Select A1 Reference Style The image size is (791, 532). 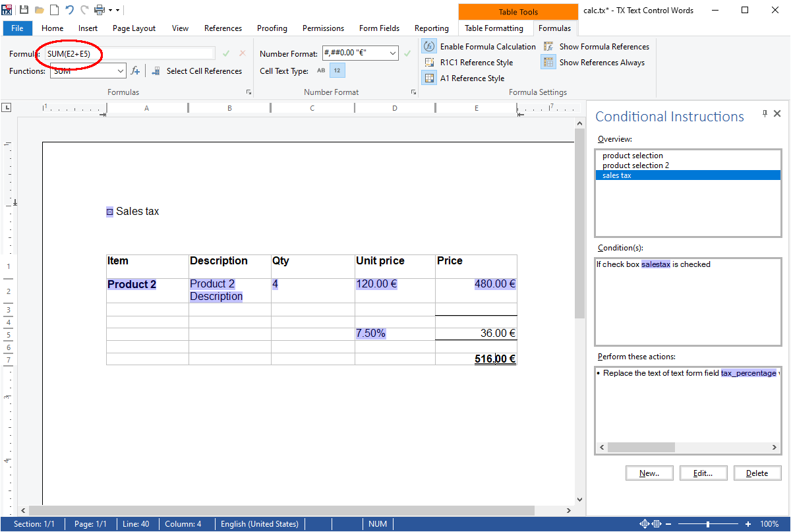click(464, 78)
